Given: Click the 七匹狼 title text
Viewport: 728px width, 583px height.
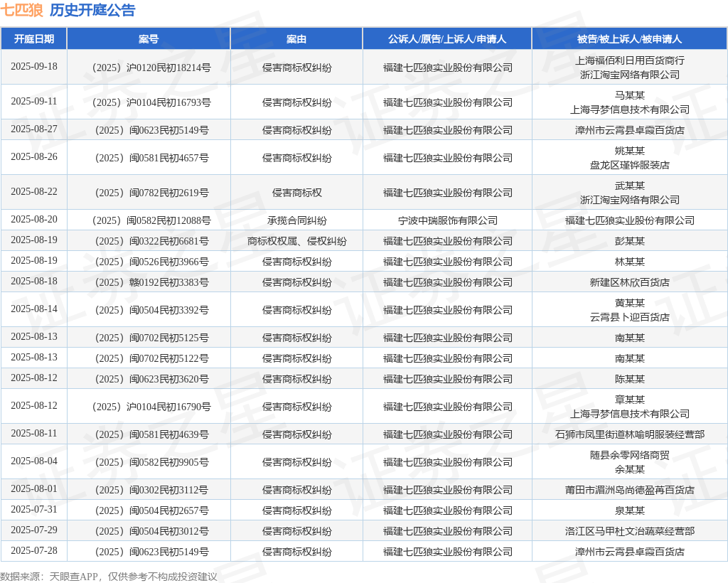Looking at the screenshot, I should (22, 10).
